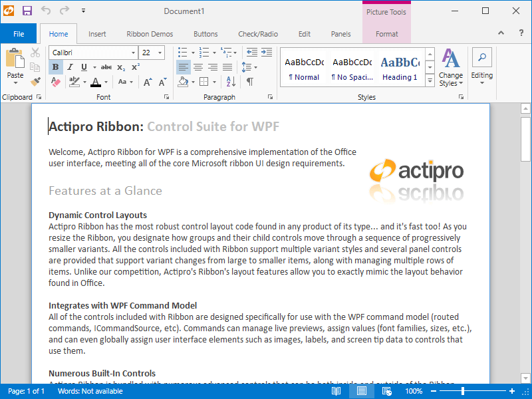Click the Sort A-Z icon
The width and height of the screenshot is (532, 399).
[x=231, y=81]
